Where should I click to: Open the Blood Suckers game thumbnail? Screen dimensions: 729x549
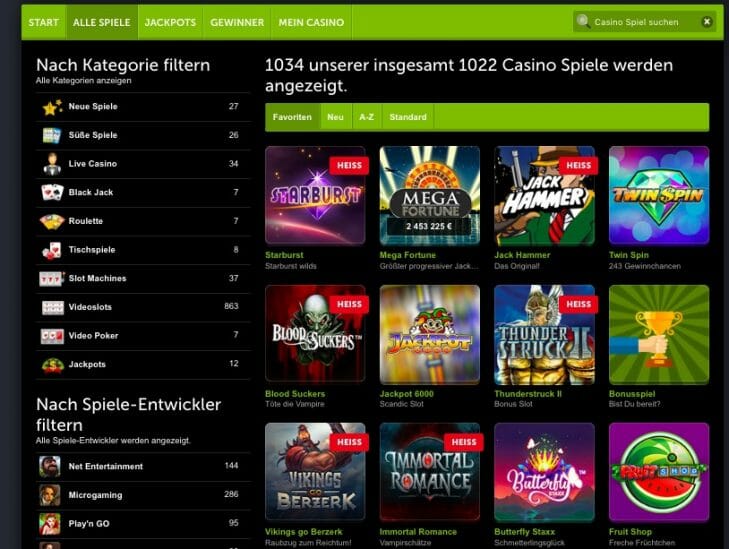tap(315, 334)
